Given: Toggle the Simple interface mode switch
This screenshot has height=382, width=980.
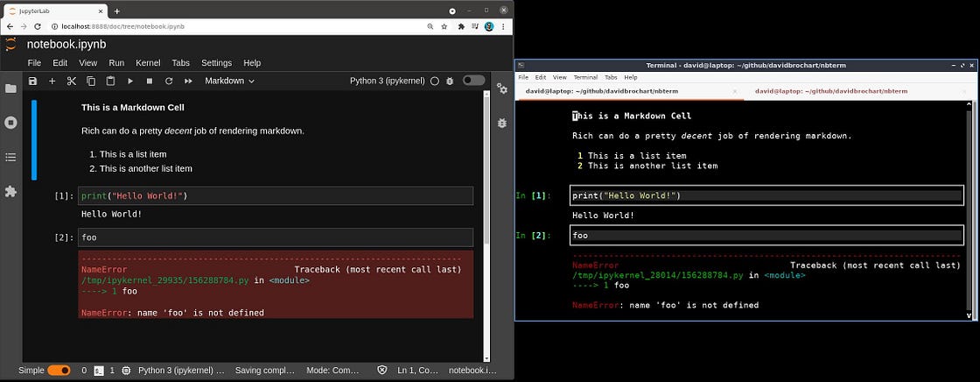Looking at the screenshot, I should [x=59, y=371].
